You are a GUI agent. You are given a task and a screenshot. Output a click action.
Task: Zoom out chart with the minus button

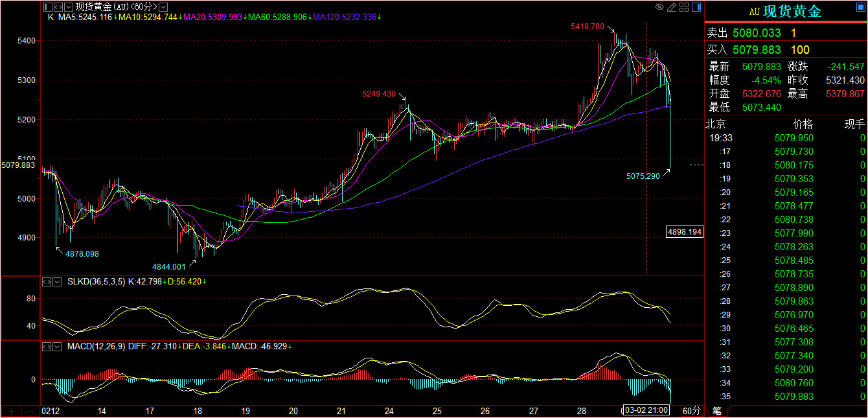[30, 411]
